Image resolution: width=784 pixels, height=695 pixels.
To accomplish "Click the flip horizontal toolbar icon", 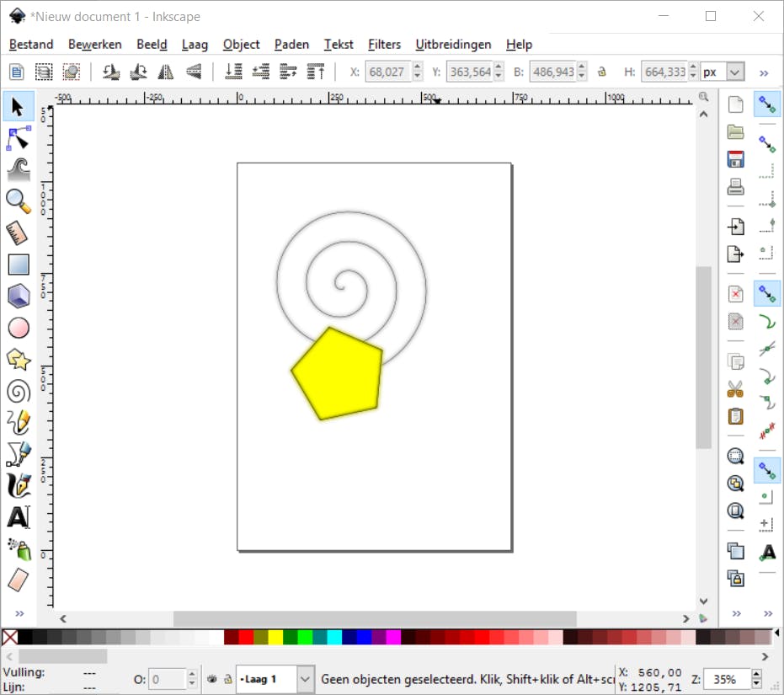I will (166, 72).
